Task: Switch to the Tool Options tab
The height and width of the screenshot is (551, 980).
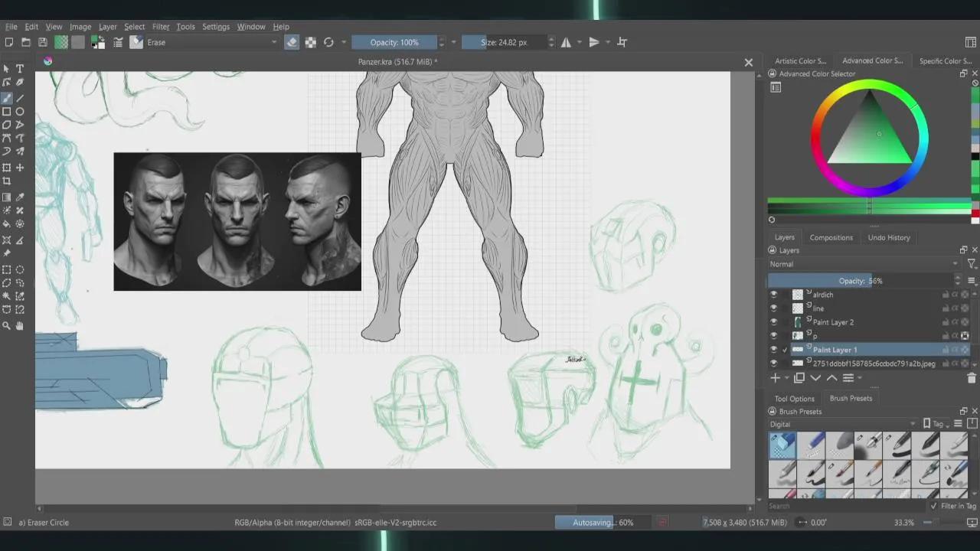Action: [x=794, y=398]
